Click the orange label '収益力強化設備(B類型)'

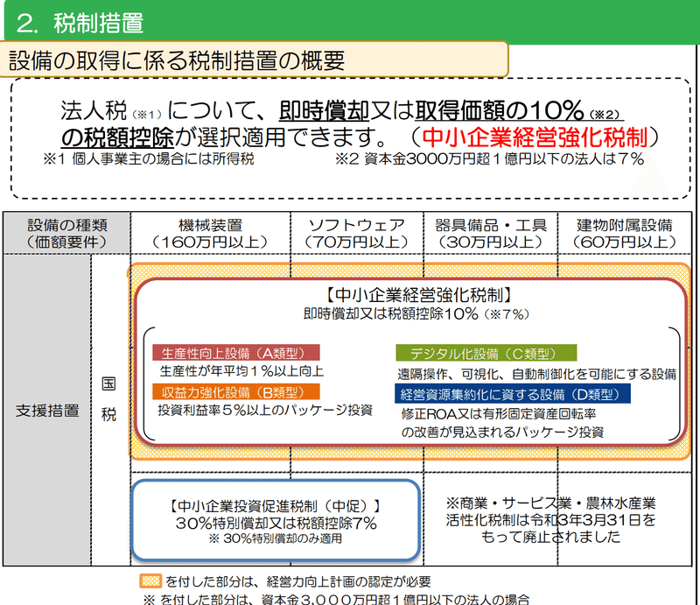236,392
